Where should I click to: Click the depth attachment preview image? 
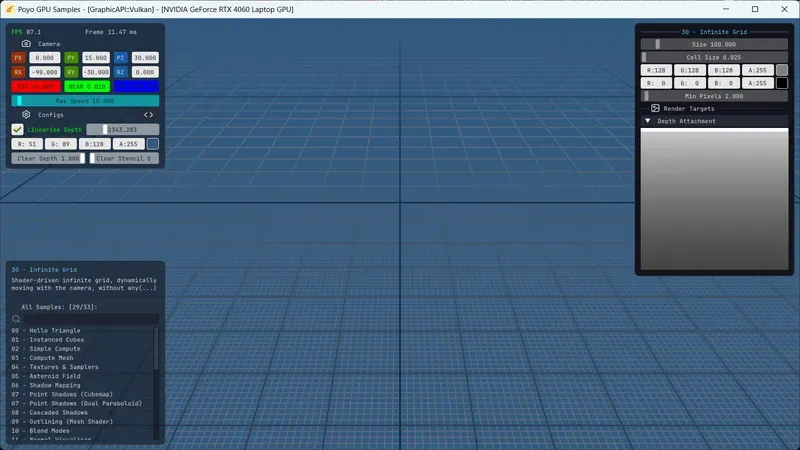(x=714, y=199)
